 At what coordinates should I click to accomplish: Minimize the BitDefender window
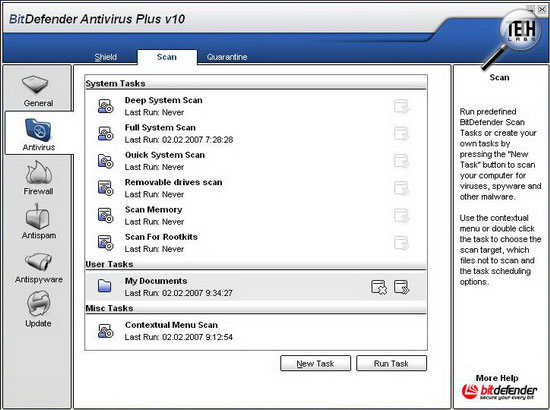tap(531, 9)
